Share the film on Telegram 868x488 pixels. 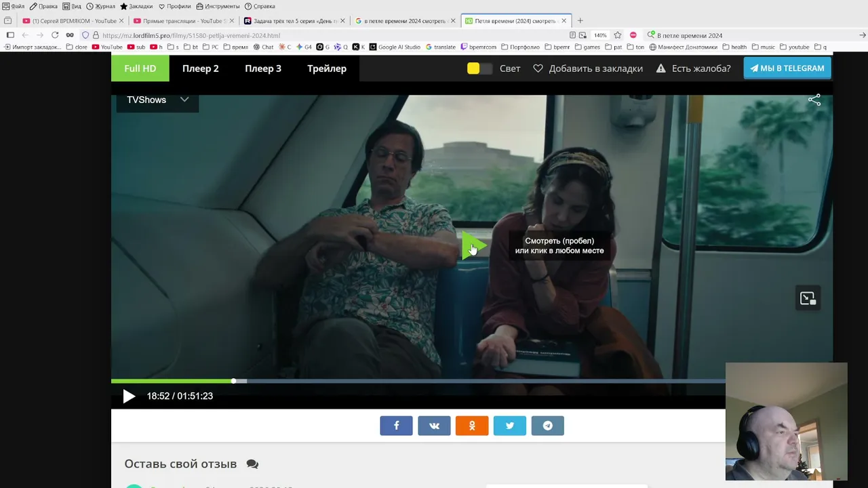click(548, 426)
